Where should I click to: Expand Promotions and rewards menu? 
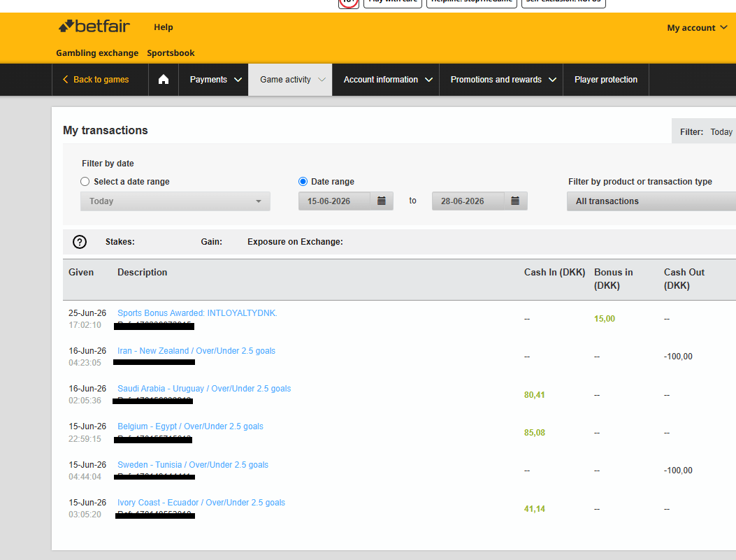coord(503,79)
